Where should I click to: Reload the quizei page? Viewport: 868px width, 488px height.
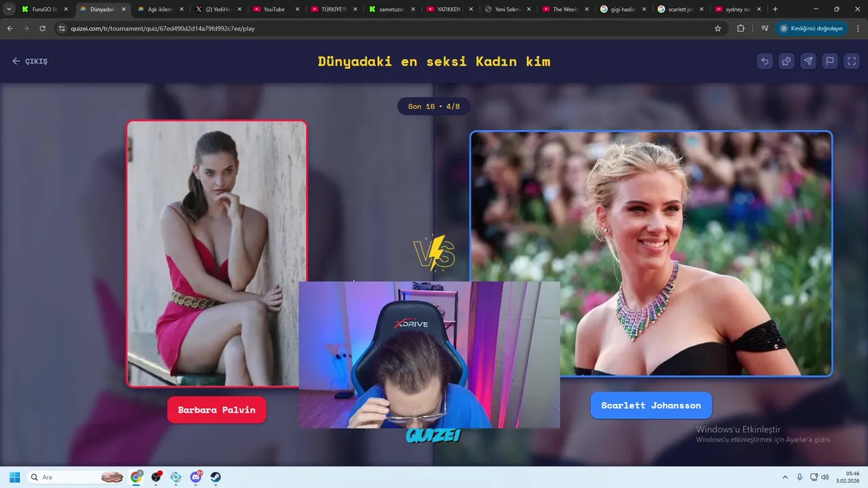pos(42,28)
